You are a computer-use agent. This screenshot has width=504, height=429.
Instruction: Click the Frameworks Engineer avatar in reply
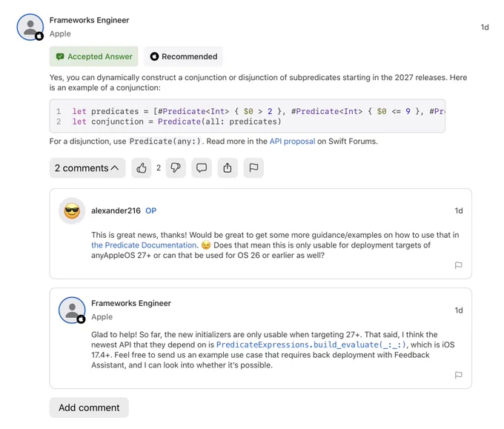[x=72, y=310]
